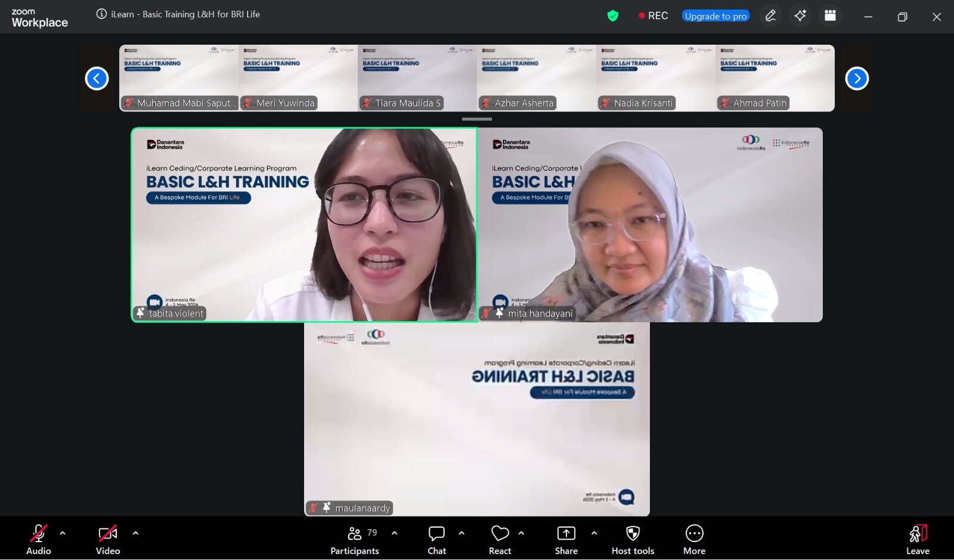954x560 pixels.
Task: Expand the React options arrow
Action: coord(521,533)
